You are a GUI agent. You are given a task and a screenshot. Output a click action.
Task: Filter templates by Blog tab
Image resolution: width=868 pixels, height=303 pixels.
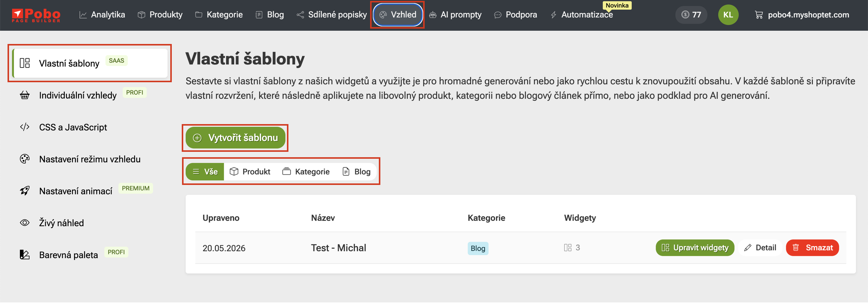pyautogui.click(x=356, y=172)
